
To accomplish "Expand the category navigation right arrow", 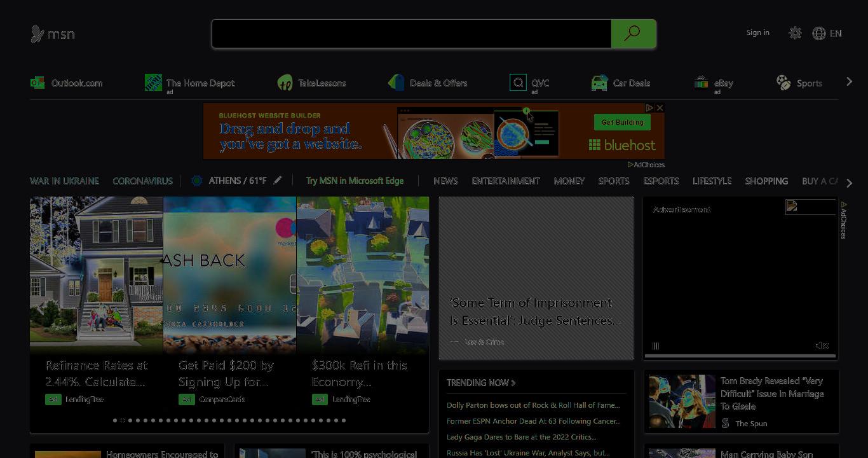I will 850,183.
